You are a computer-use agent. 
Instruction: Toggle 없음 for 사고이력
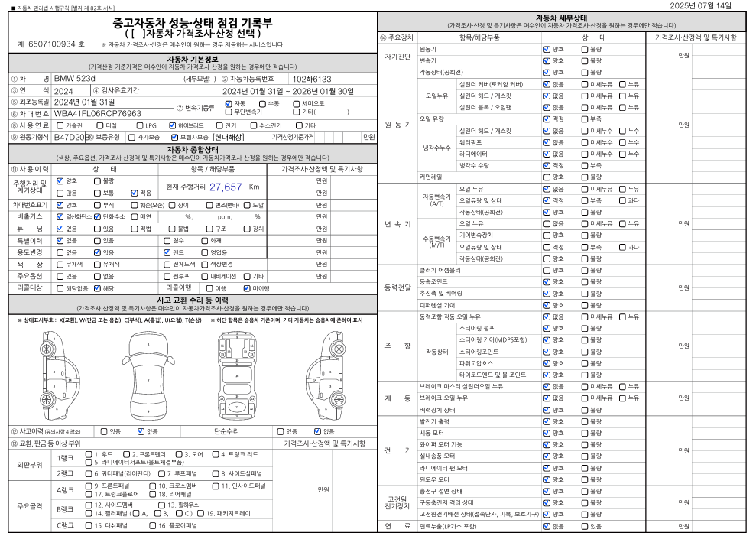pos(141,431)
